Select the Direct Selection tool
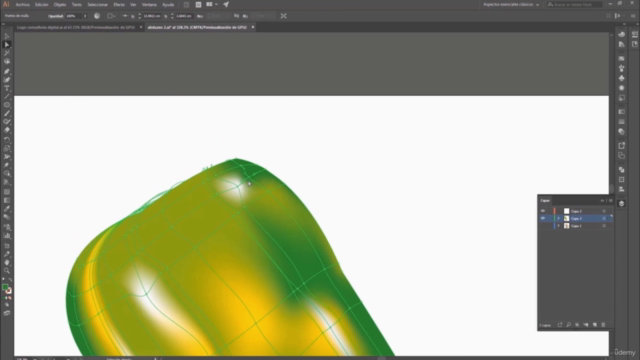This screenshot has width=640, height=360. (7, 44)
